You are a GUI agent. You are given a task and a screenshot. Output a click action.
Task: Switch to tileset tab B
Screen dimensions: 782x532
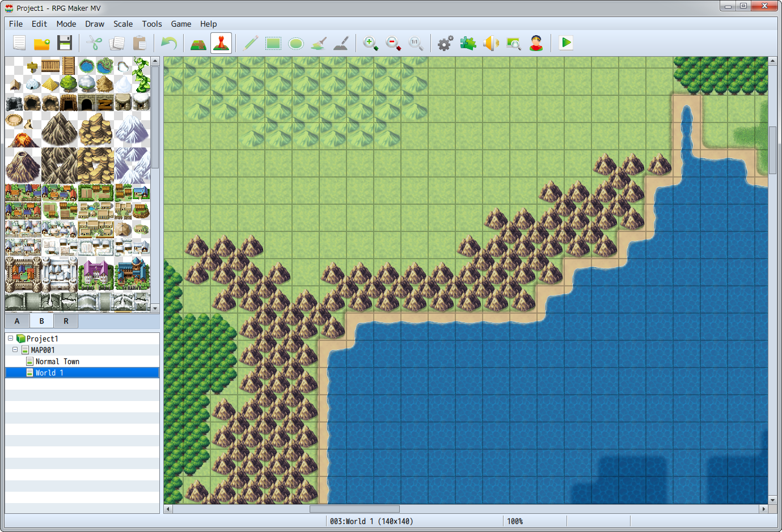coord(41,321)
